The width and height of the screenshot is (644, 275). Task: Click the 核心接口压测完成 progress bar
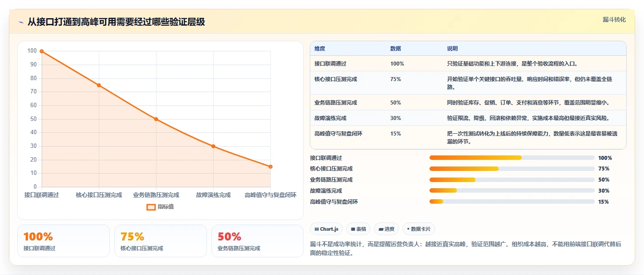point(512,169)
